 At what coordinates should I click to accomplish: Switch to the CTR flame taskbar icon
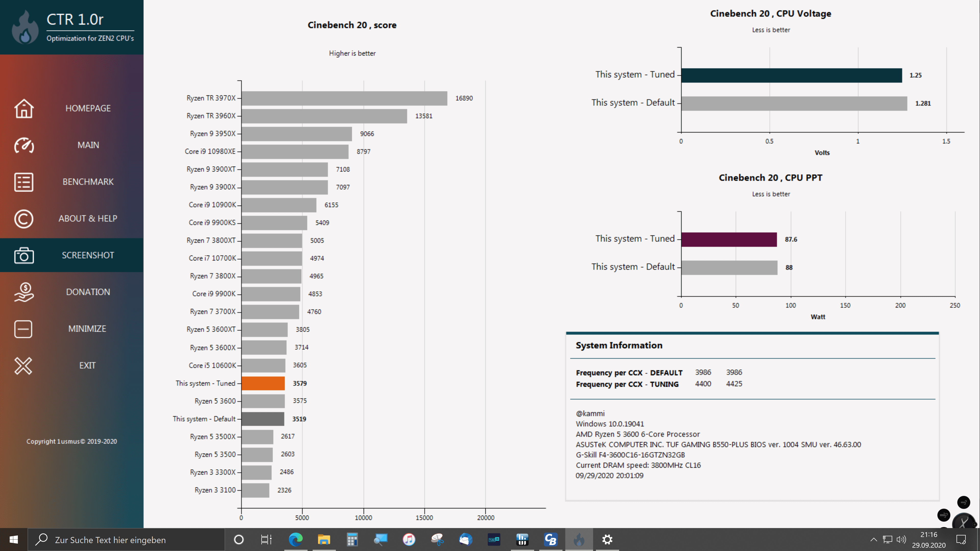579,539
